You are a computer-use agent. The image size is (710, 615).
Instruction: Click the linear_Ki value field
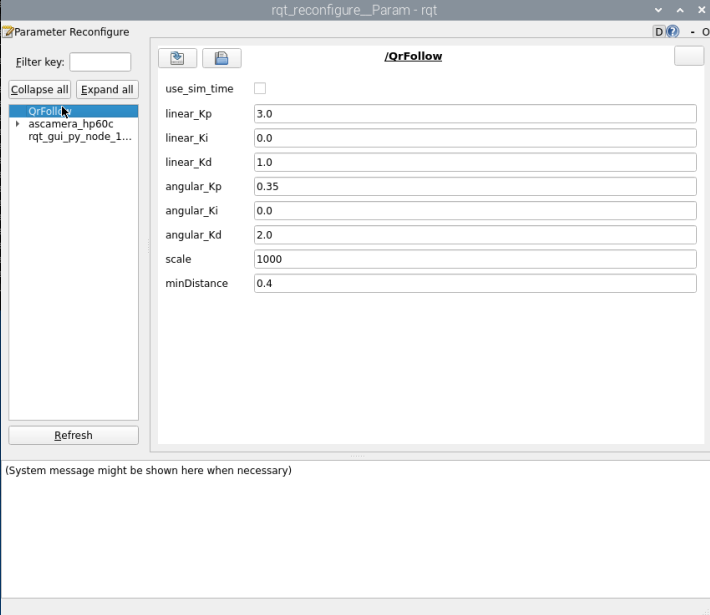pos(475,138)
